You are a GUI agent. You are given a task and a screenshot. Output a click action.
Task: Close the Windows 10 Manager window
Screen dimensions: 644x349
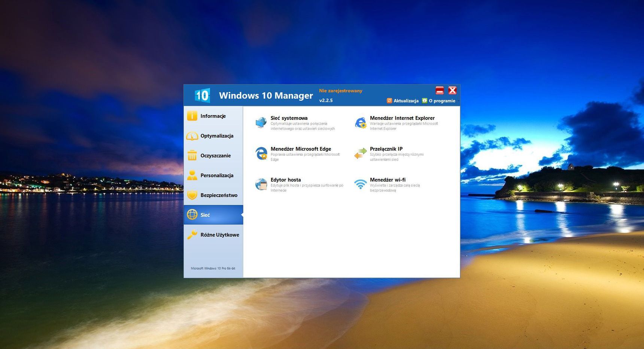(452, 90)
